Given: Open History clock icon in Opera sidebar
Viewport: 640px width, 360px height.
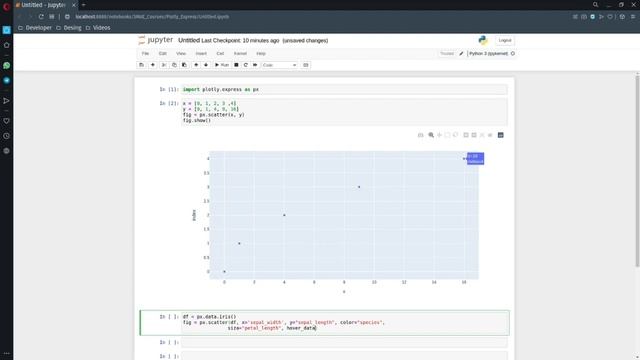Looking at the screenshot, I should click(7, 136).
